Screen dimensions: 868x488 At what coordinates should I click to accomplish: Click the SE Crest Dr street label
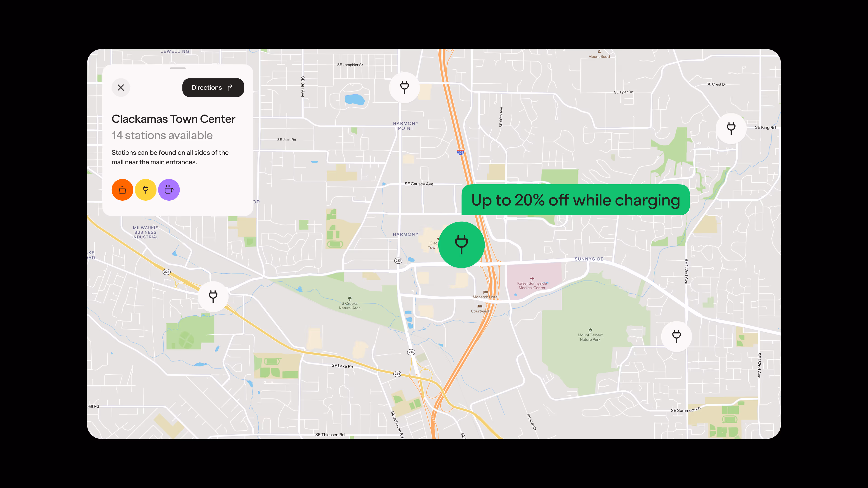(716, 84)
